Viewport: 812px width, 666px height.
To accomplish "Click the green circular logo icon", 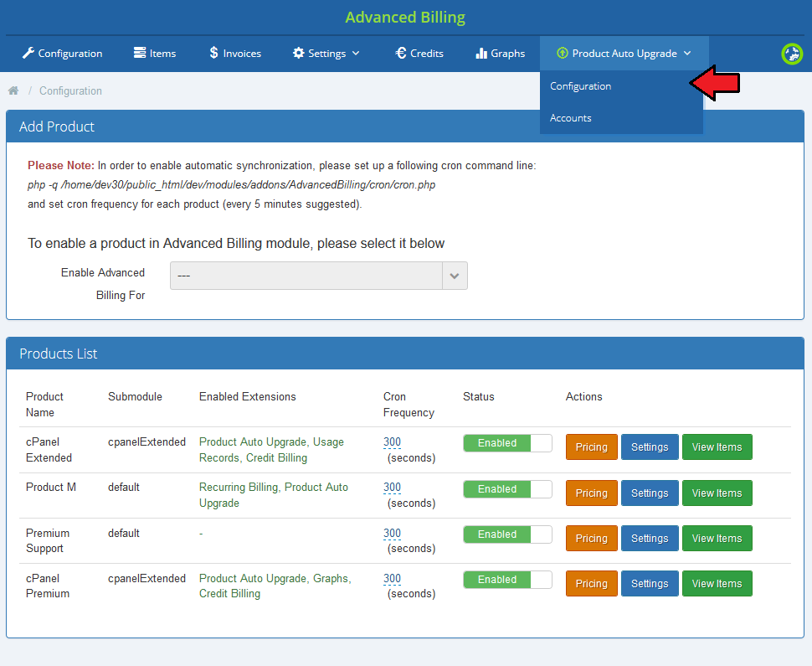I will coord(792,54).
